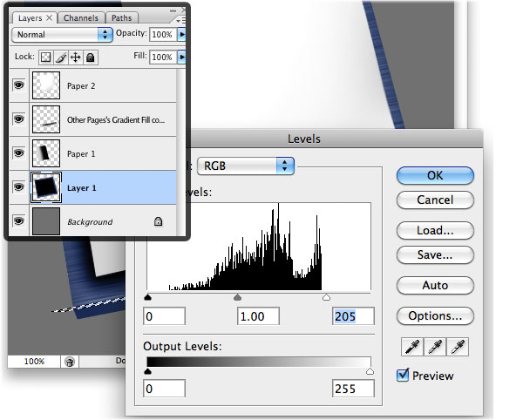Select the Paper 1 layer thumbnail
Screen dimensions: 523x420
46,153
